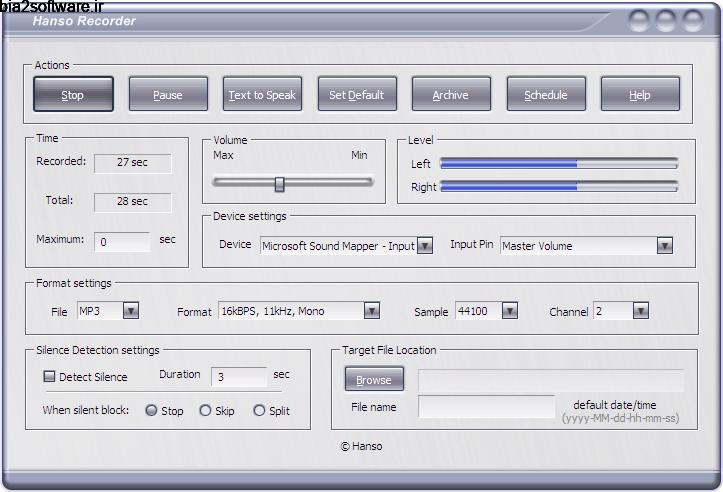Pause the recording

pyautogui.click(x=168, y=95)
